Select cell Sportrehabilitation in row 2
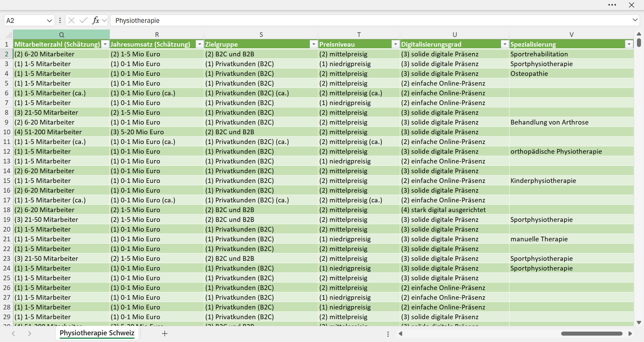This screenshot has width=644, height=342. pos(571,54)
